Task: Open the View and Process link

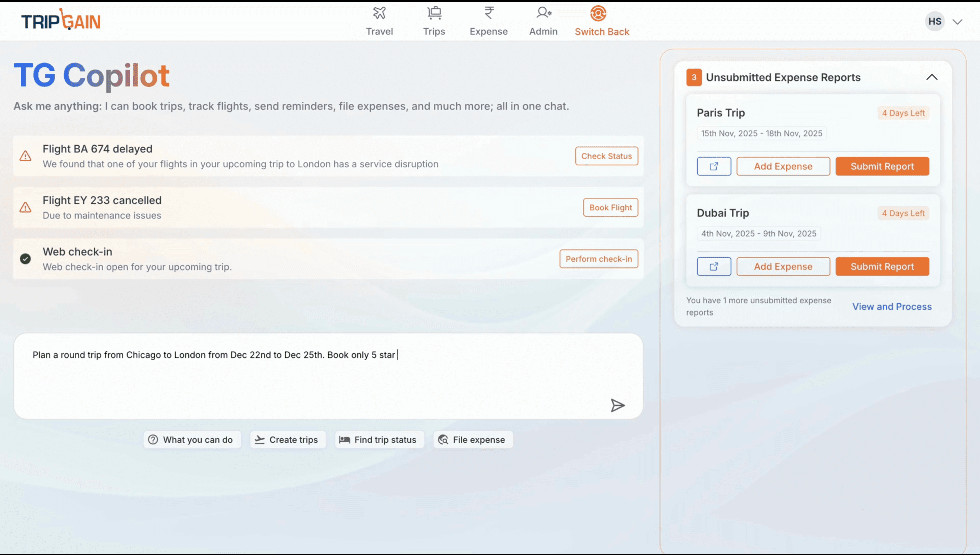Action: (892, 307)
